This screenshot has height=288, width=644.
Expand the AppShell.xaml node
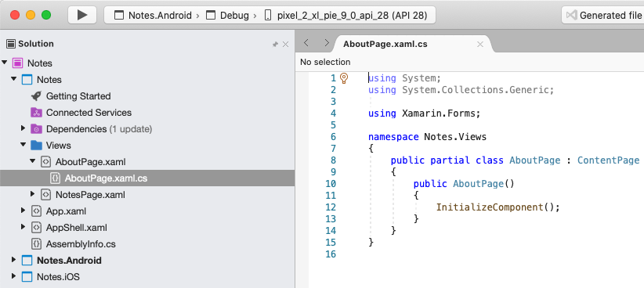click(x=24, y=227)
